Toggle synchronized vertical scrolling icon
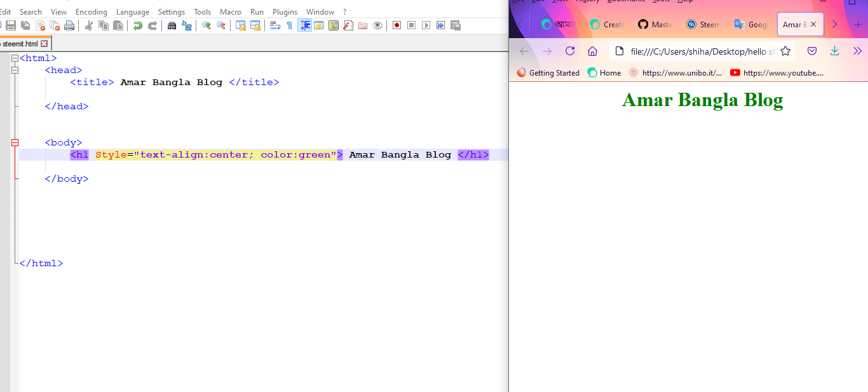The width and height of the screenshot is (868, 392). click(241, 25)
